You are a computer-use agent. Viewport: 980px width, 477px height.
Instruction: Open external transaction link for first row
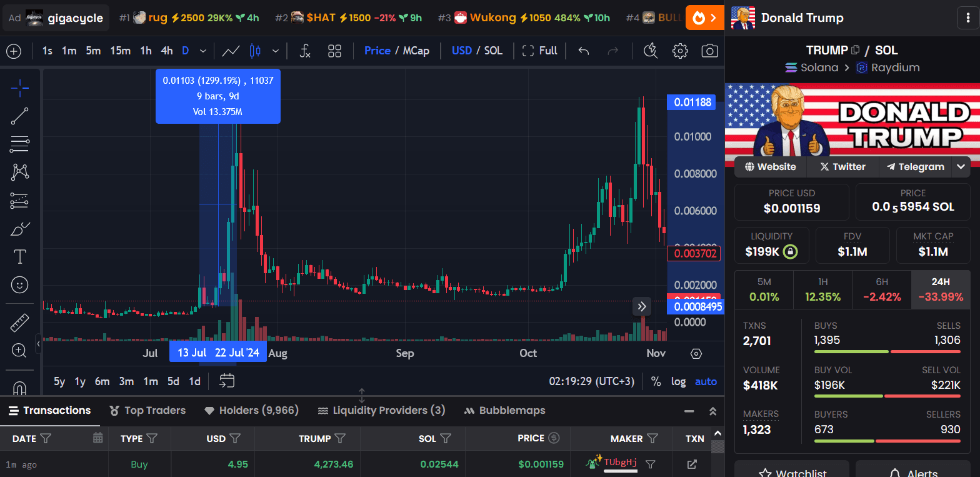(692, 464)
